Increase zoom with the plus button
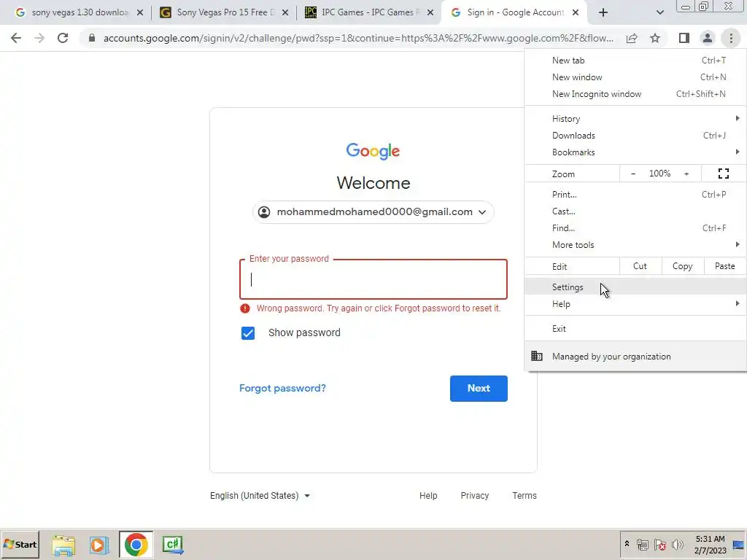 tap(686, 174)
